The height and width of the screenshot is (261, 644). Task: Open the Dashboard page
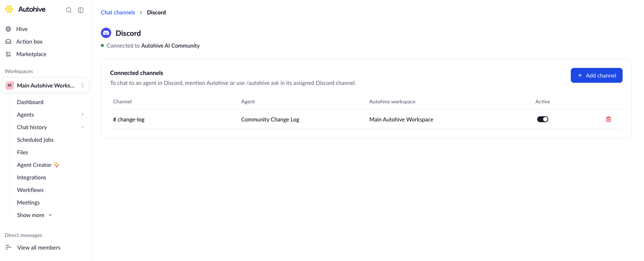pyautogui.click(x=30, y=102)
